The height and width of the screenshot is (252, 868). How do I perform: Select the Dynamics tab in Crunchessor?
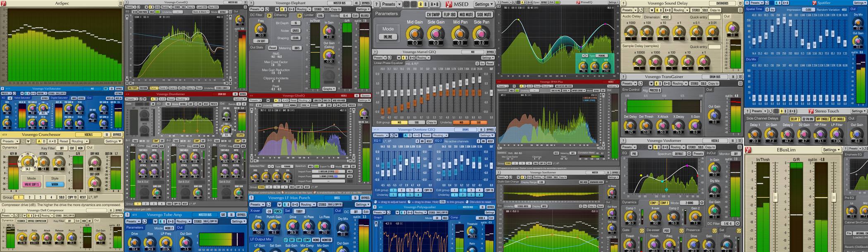(10, 147)
